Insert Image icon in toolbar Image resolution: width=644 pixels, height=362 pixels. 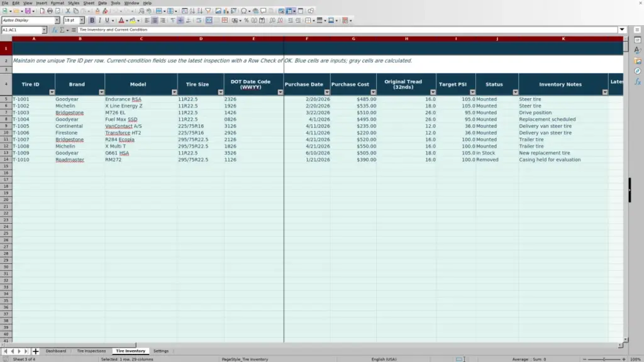click(218, 11)
